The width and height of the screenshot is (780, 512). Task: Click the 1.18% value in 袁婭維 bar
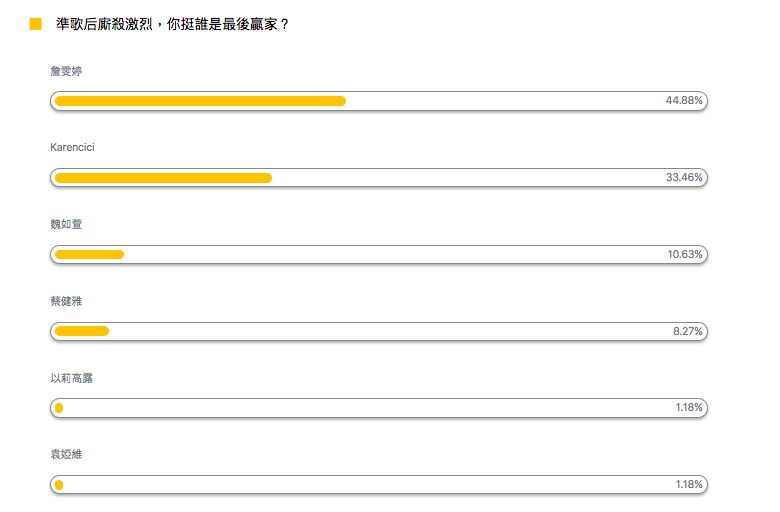click(x=689, y=485)
